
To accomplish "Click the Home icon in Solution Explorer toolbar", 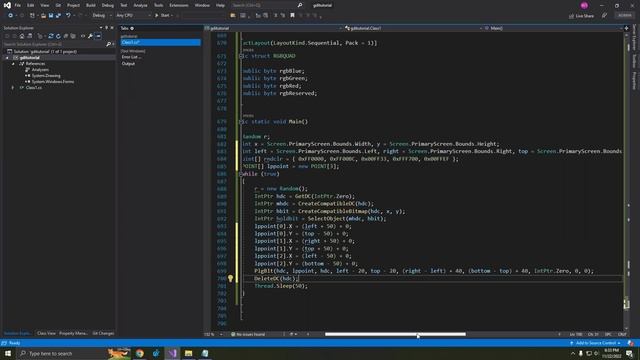I will pyautogui.click(x=22, y=36).
